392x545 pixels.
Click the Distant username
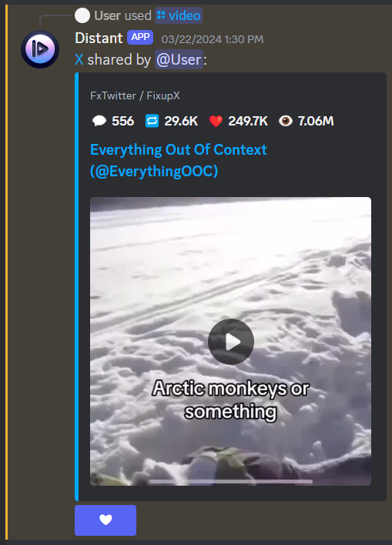coord(99,38)
